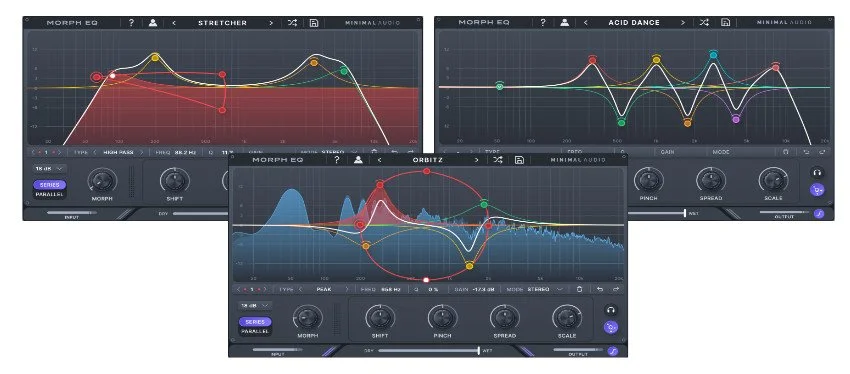Click Morph knob in Stretcher window

[x=102, y=180]
